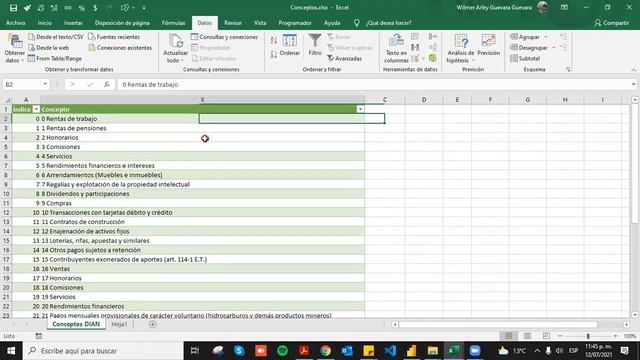Select the Hoja1 sheet tab
640x360 pixels.
119,324
